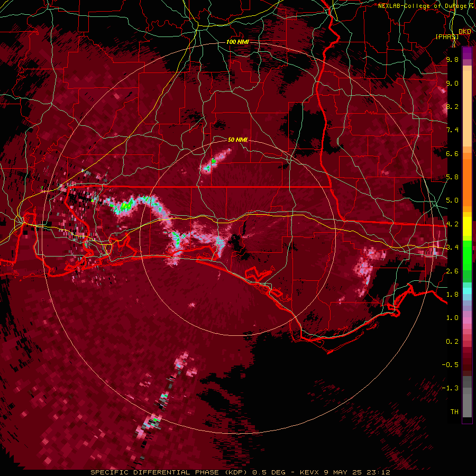Pick the light peach color bar segment
476x476 pixels.
[467, 108]
